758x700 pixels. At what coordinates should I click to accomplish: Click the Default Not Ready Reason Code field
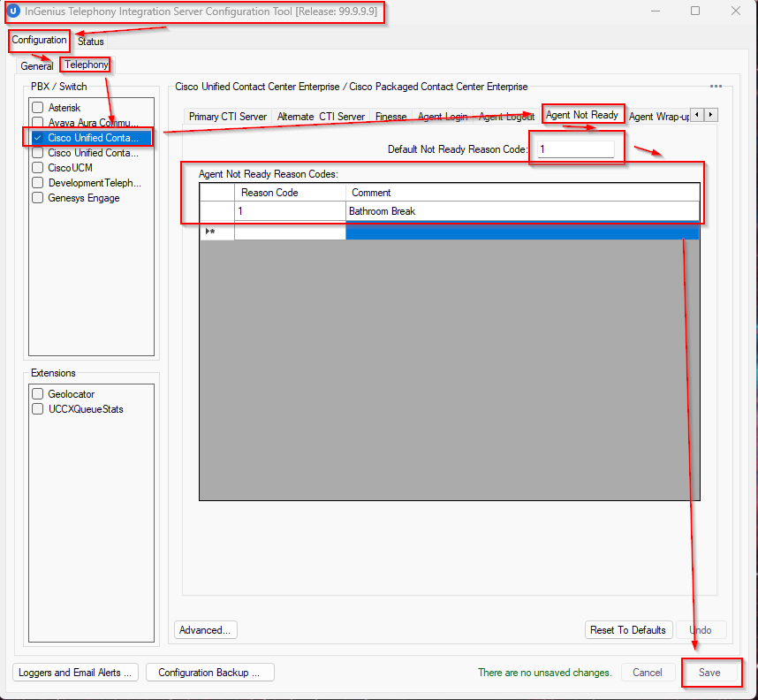tap(575, 149)
